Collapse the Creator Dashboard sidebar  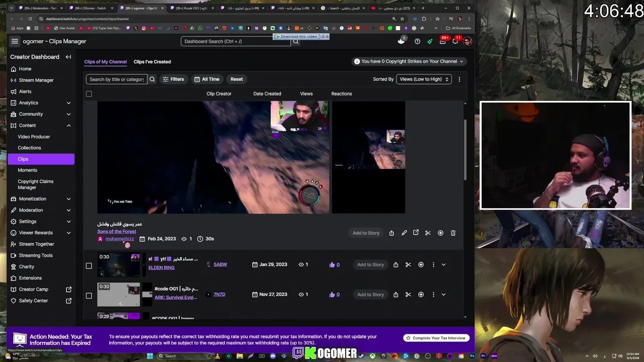(x=68, y=57)
